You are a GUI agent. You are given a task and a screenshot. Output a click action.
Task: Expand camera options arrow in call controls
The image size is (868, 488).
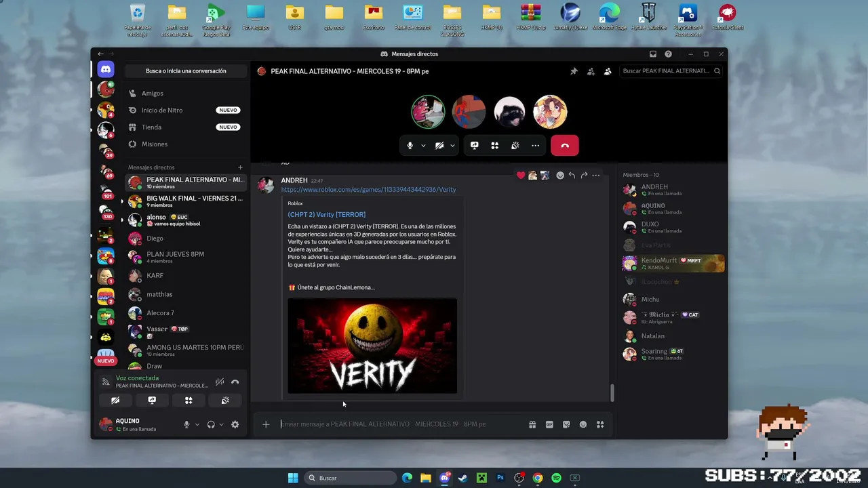click(x=452, y=145)
